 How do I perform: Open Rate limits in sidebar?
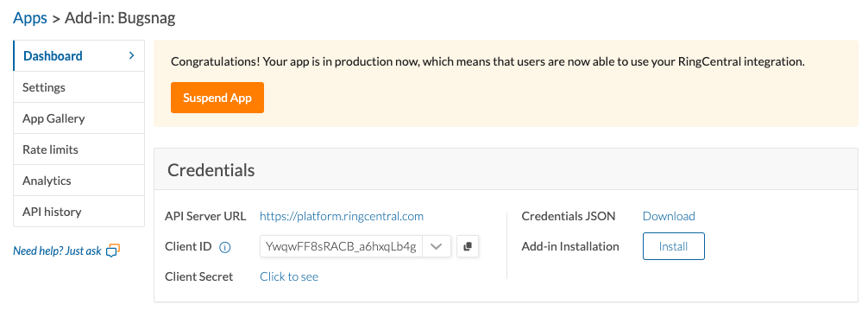pos(79,149)
